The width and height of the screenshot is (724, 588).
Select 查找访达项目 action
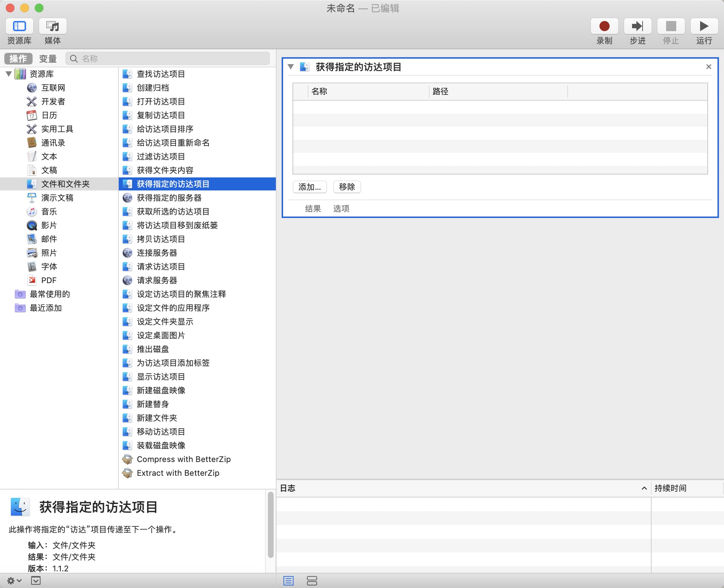[x=197, y=74]
